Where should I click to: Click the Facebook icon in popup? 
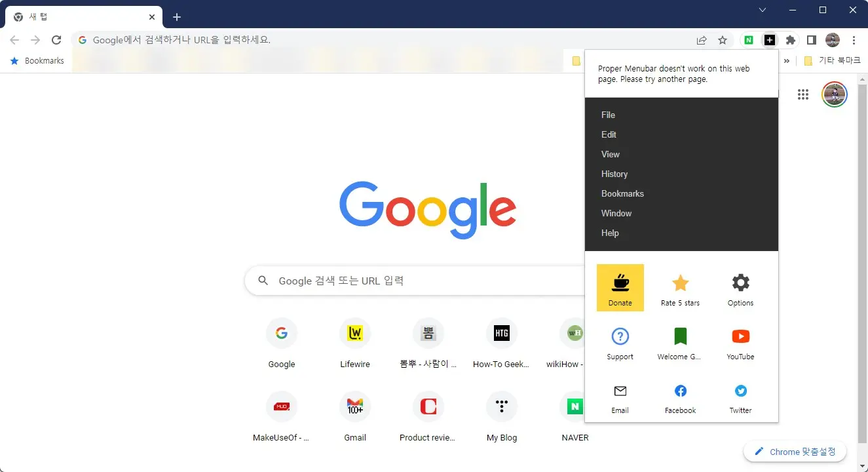click(x=680, y=391)
